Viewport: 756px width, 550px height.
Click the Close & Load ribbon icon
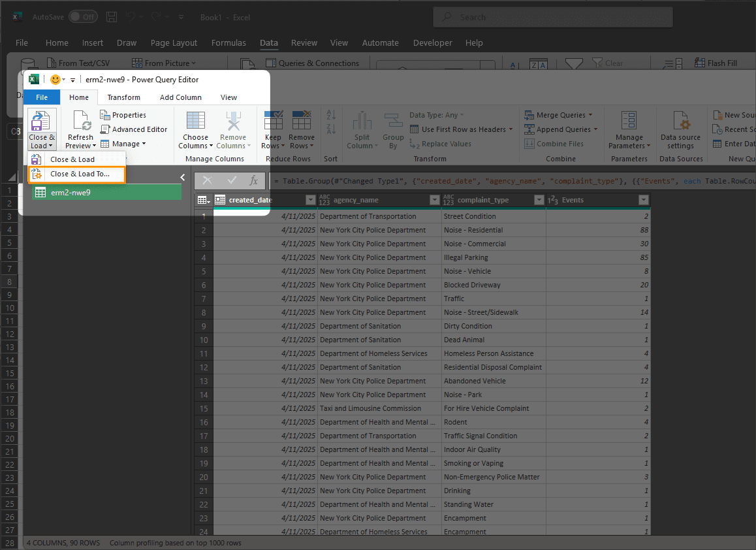tap(41, 121)
